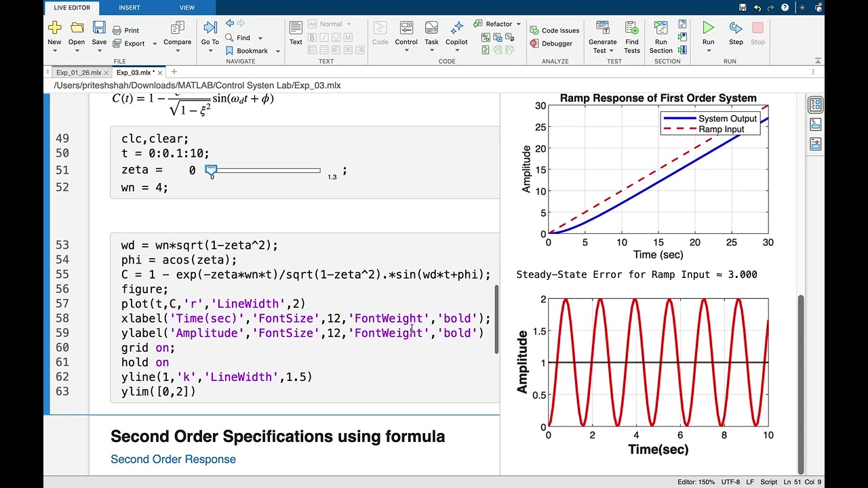Switch to the INSERT tab
868x488 pixels.
(x=130, y=7)
